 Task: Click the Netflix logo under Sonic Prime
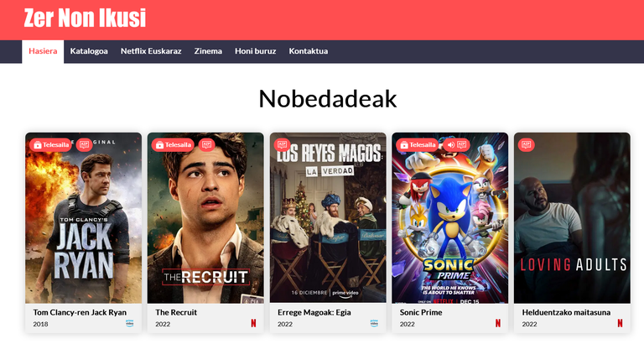(498, 324)
